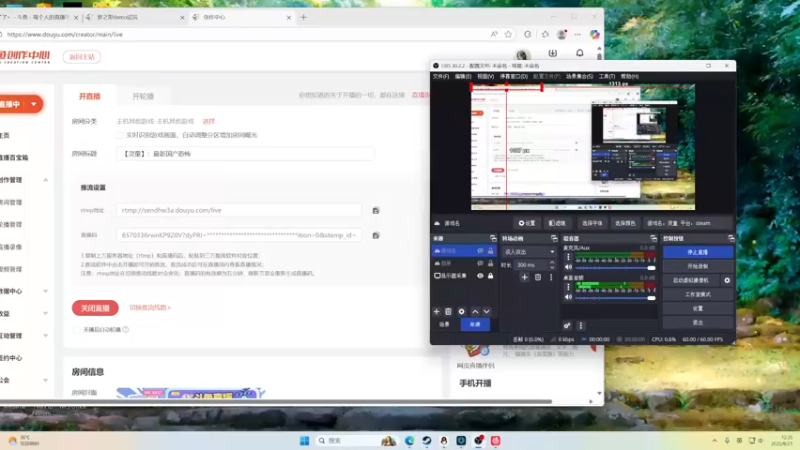Screen dimensions: 800x450
Task: Expand 公会 sidebar section
Action: point(45,380)
